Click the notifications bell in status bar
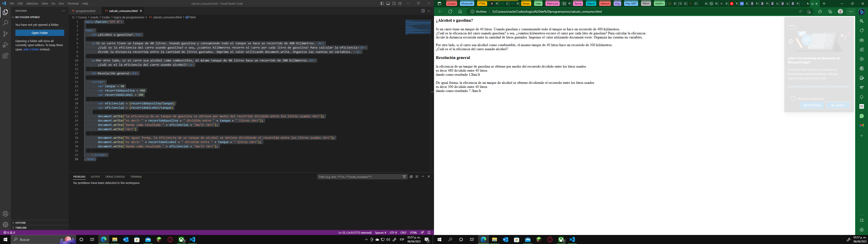Image resolution: width=868 pixels, height=244 pixels. [x=429, y=232]
